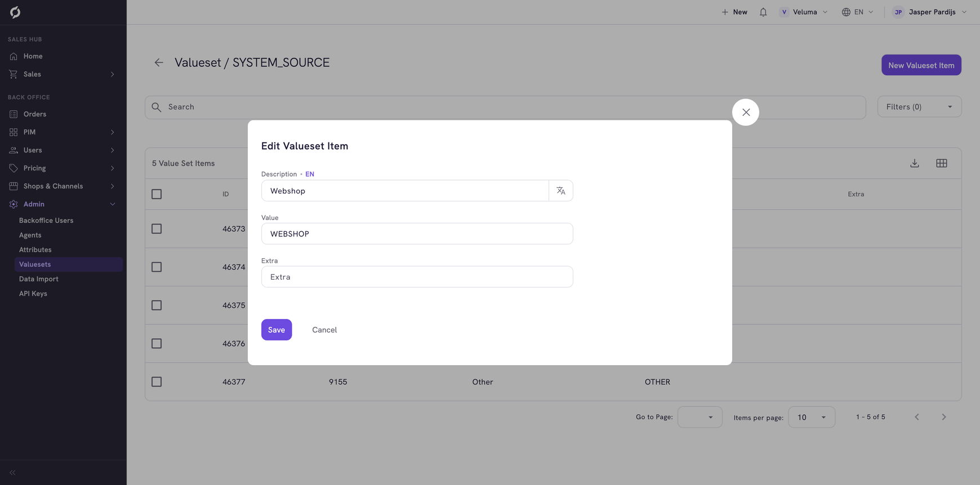The height and width of the screenshot is (485, 980).
Task: Click the JP user avatar
Action: click(898, 12)
